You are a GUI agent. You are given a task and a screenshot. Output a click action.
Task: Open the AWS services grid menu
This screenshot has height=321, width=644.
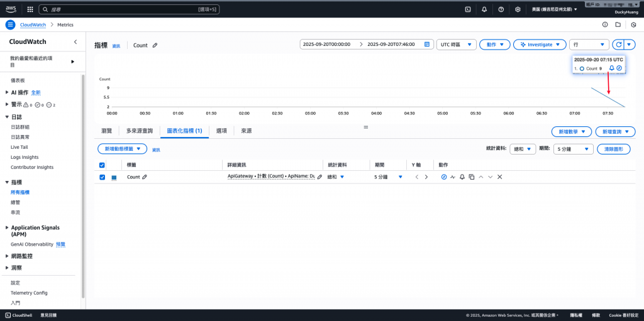(30, 9)
